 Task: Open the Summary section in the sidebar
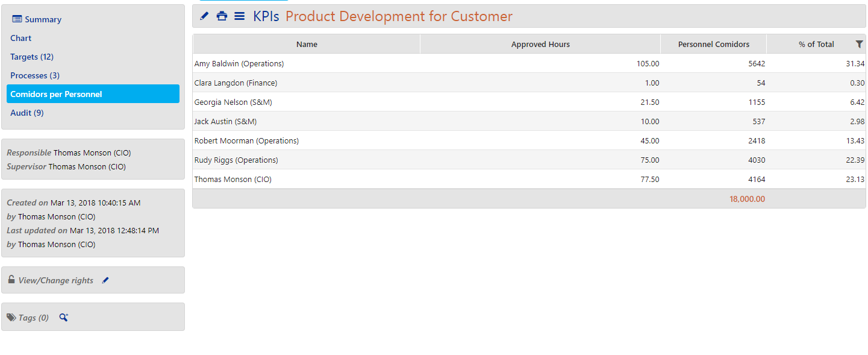(x=37, y=19)
